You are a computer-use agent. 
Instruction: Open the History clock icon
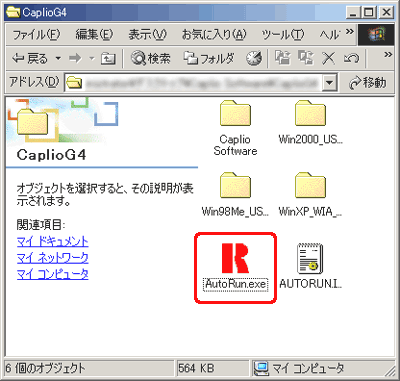(x=254, y=59)
